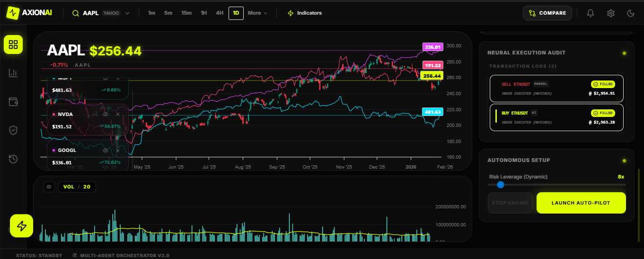Remove the NVDA comparison with its X
644x259 pixels.
pyautogui.click(x=118, y=114)
